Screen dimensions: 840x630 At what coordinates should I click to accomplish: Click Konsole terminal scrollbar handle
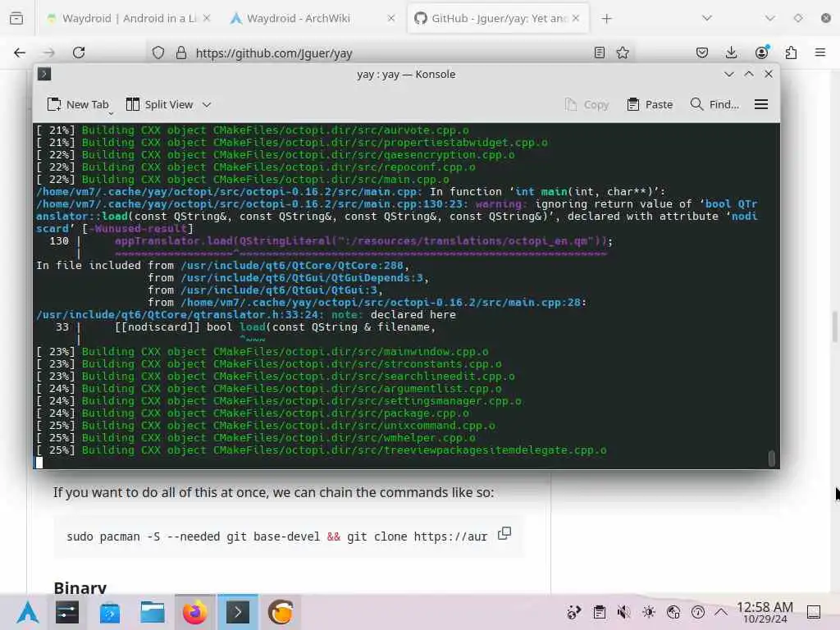[771, 459]
